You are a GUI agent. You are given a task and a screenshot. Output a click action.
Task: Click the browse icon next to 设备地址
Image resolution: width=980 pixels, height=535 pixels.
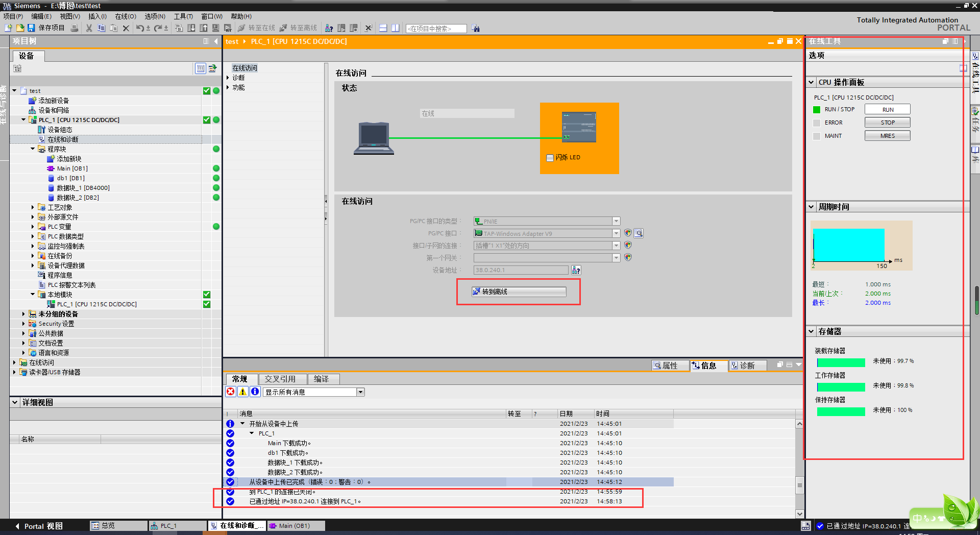(x=576, y=270)
